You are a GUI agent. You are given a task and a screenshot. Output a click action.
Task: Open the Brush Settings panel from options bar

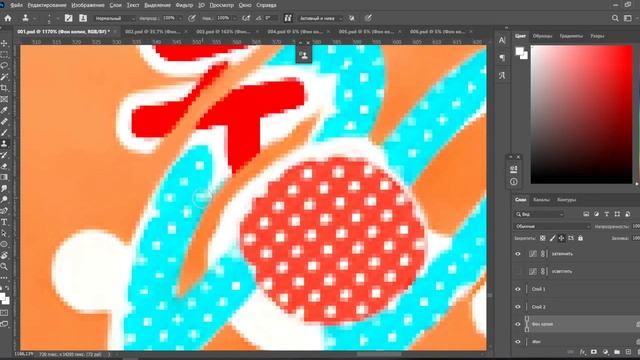69,18
